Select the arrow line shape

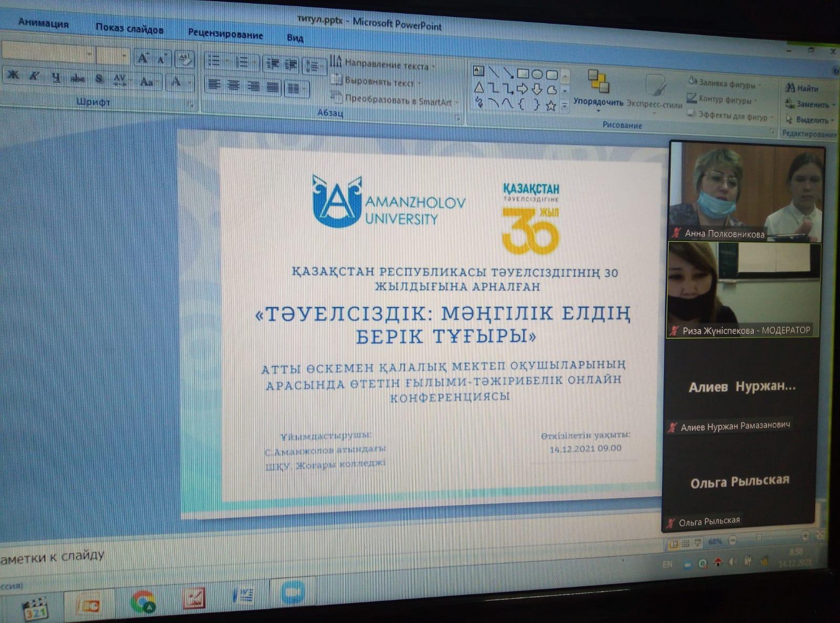[508, 72]
